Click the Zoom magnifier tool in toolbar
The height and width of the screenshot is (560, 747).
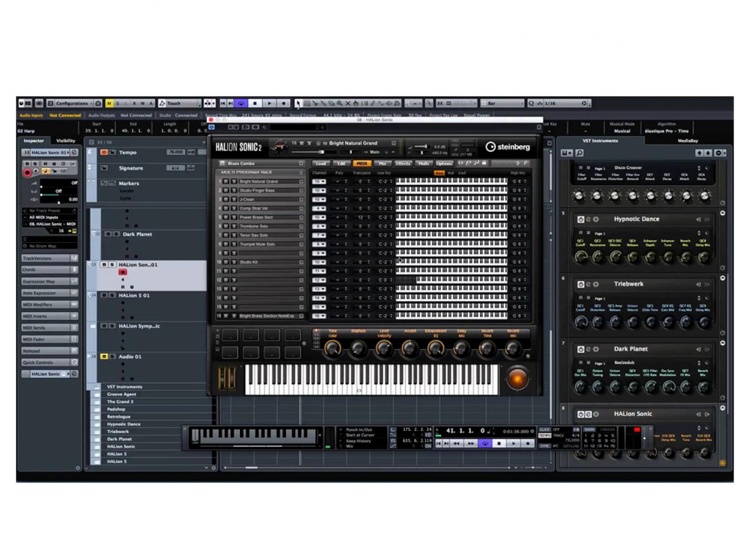pyautogui.click(x=340, y=104)
